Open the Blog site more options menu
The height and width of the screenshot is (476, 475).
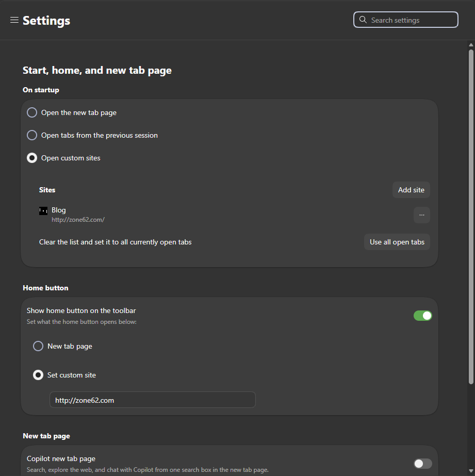421,215
